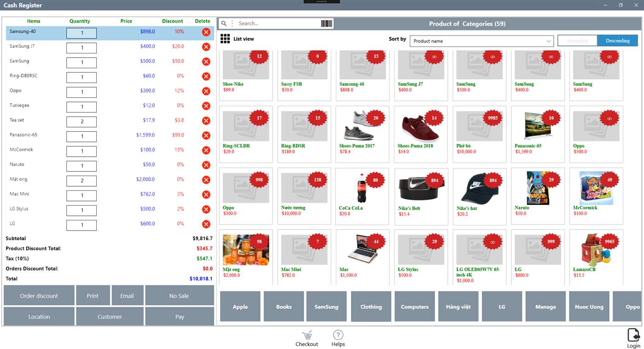Switch to Books category
The image size is (644, 349).
click(284, 307)
